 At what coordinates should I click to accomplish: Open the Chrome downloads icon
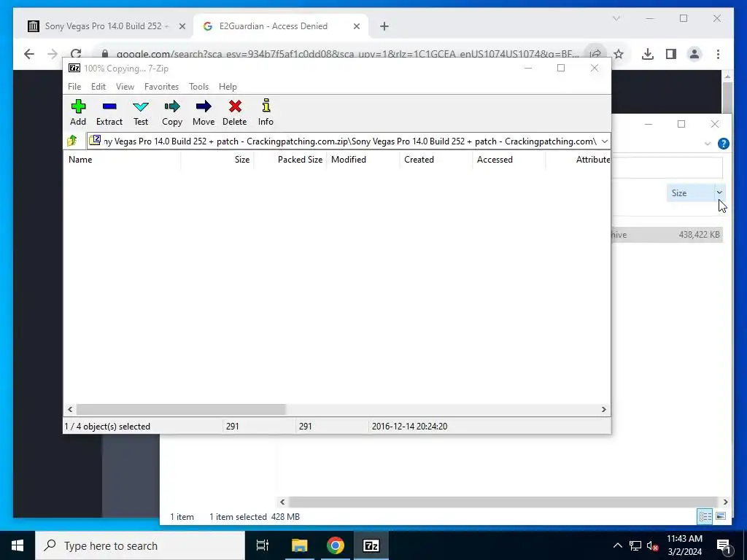pyautogui.click(x=648, y=54)
